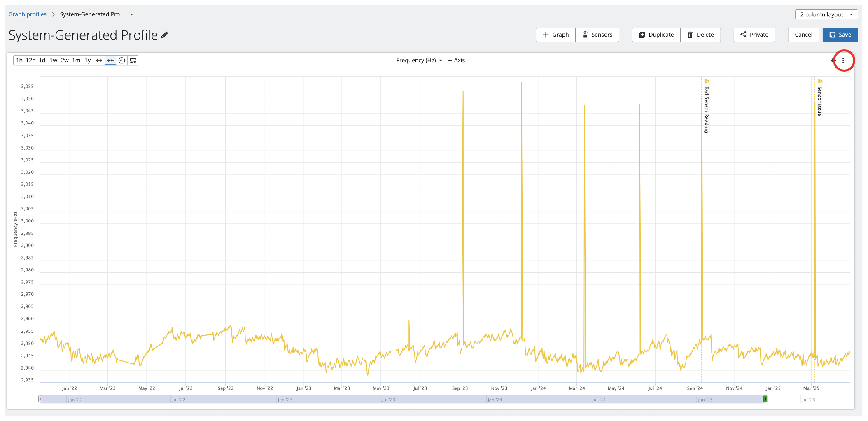Viewport: 868px width, 421px height.
Task: Click the green right handle of range navigator
Action: (765, 399)
